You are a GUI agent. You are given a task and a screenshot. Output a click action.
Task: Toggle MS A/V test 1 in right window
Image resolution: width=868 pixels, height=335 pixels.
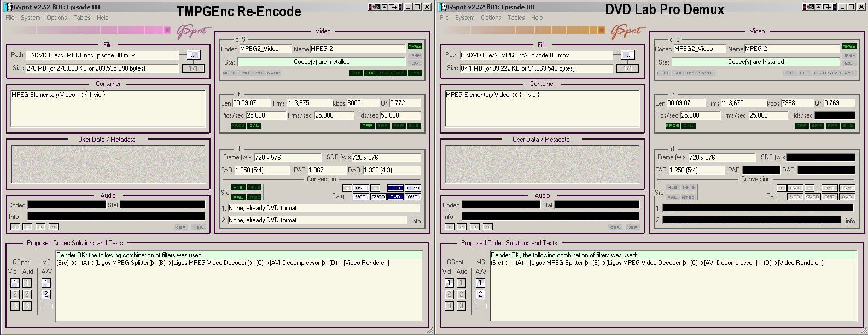tap(480, 283)
